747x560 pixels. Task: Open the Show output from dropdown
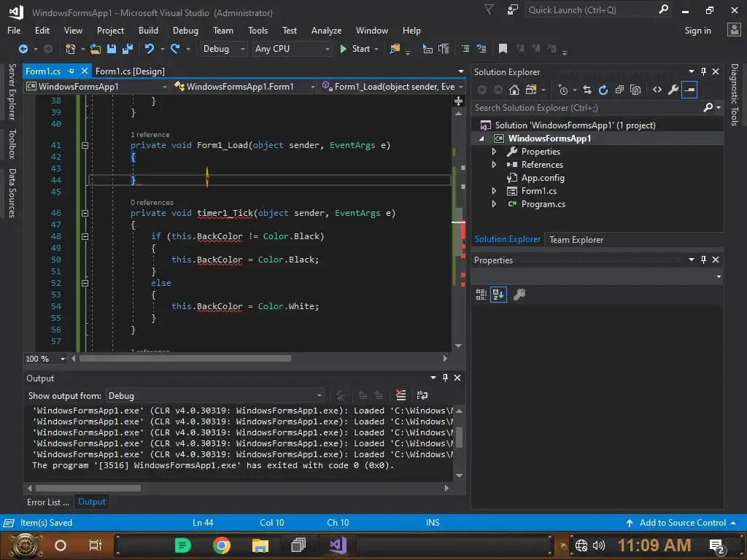pyautogui.click(x=215, y=396)
